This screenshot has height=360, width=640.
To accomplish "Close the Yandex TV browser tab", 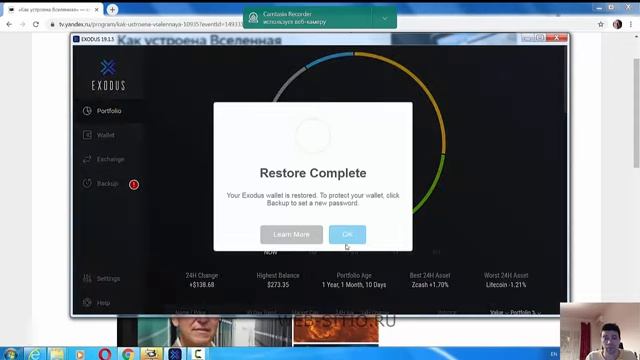I will point(97,9).
